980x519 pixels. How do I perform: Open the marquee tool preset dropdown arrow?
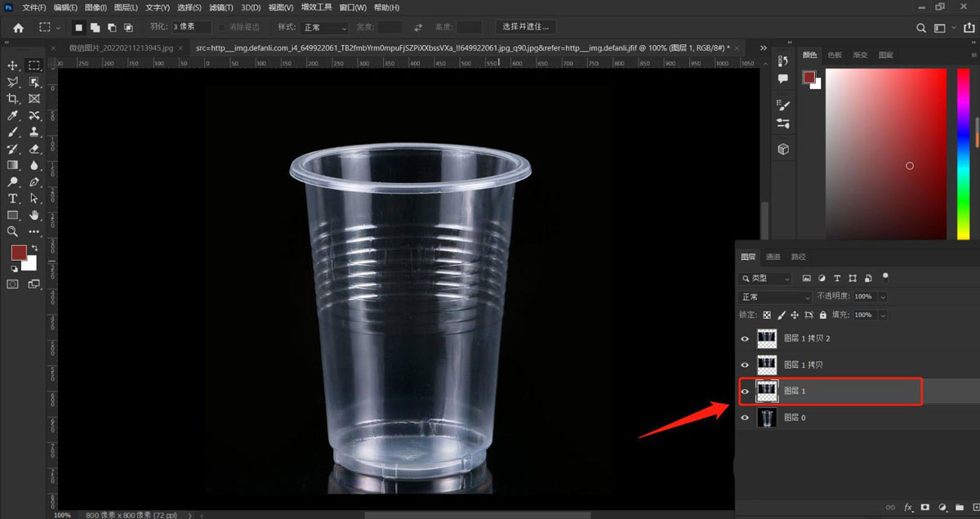point(57,28)
